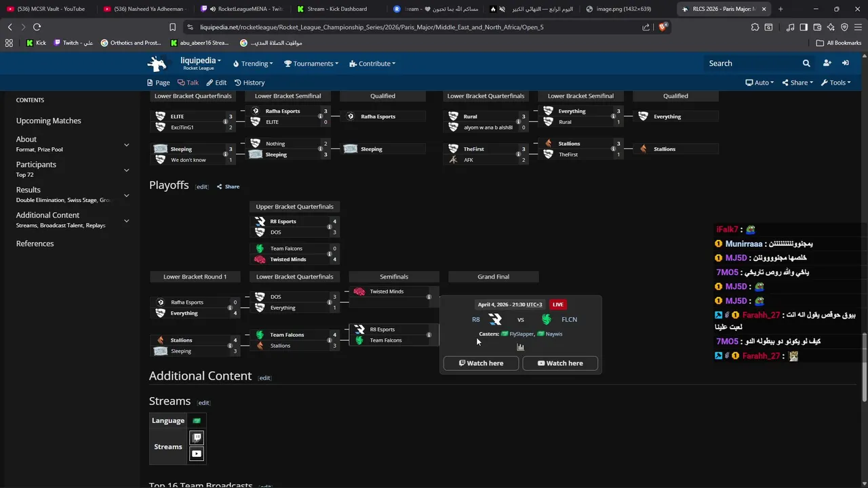Expand the Participants section in contents
868x488 pixels.
pos(126,169)
